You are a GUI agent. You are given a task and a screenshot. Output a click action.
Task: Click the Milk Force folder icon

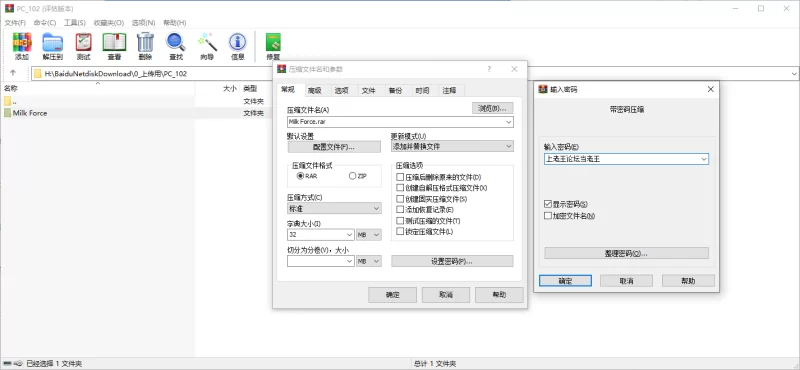click(7, 113)
